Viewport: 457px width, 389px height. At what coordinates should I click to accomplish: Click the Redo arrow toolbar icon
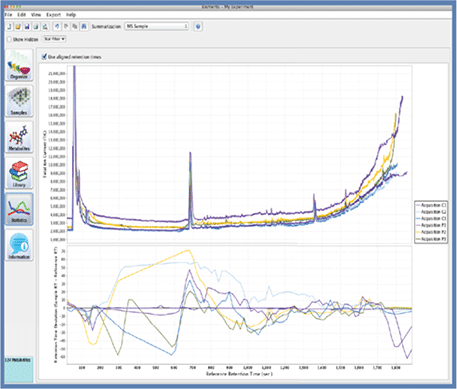click(66, 26)
